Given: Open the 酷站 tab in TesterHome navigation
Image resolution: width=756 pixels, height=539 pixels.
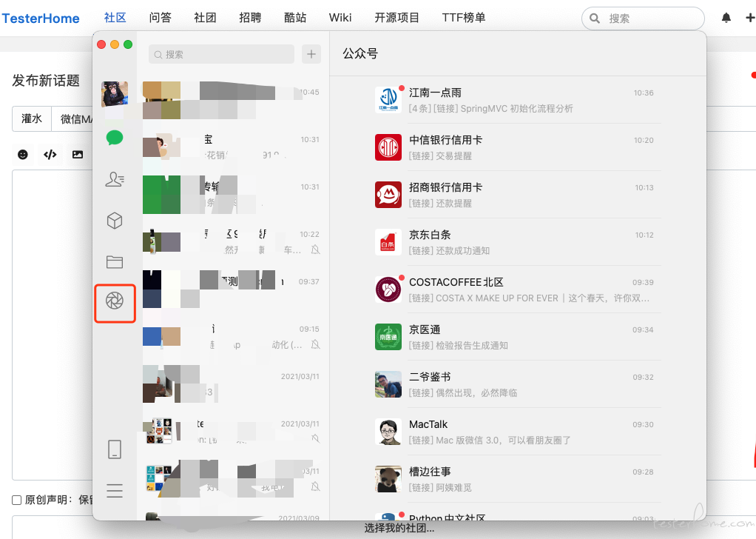Looking at the screenshot, I should click(295, 18).
